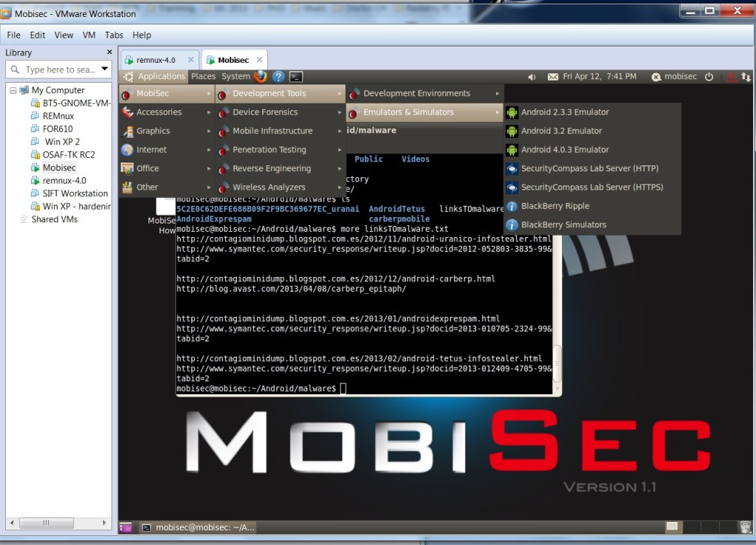Launch the Android 2.3.3 Emulator
Image resolution: width=756 pixels, height=545 pixels.
(563, 112)
